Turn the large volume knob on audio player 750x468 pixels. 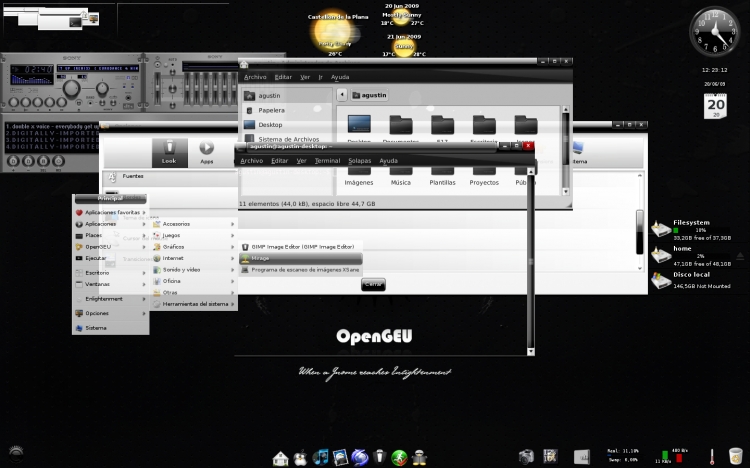[x=71, y=89]
